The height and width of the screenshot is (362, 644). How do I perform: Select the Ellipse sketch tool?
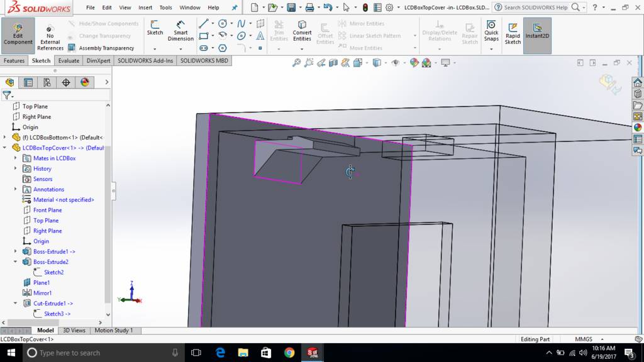tap(241, 36)
